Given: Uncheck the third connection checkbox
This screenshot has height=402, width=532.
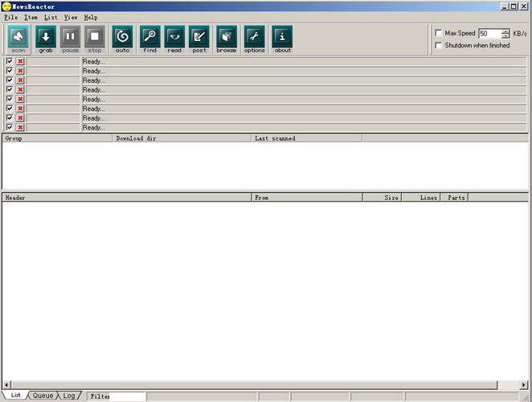Looking at the screenshot, I should tap(10, 80).
